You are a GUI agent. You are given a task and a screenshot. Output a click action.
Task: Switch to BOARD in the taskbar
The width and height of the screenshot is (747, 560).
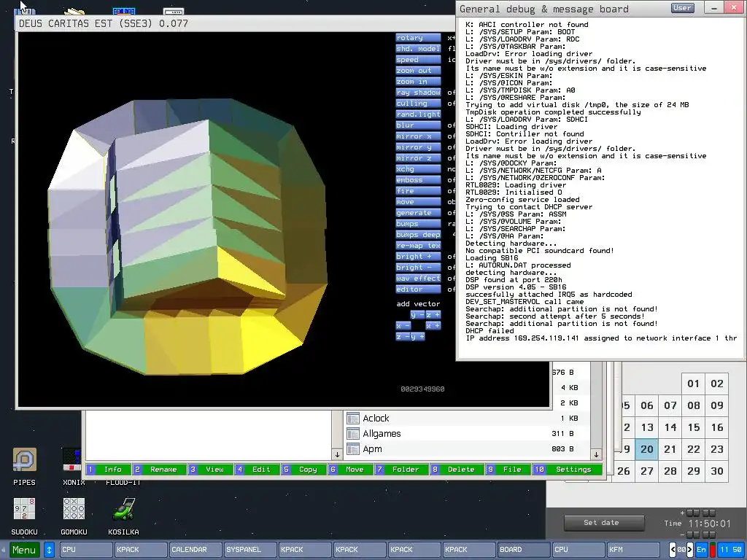tap(523, 550)
